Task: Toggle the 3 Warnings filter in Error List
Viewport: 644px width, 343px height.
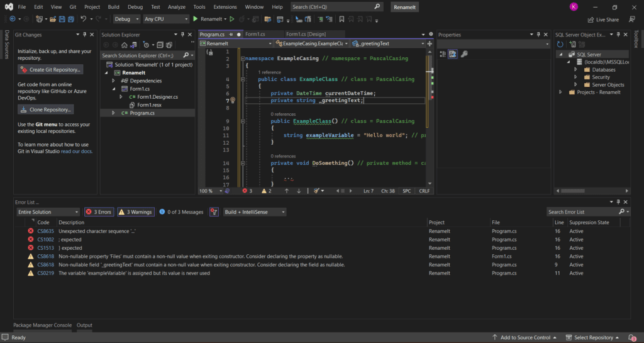Action: pyautogui.click(x=136, y=212)
